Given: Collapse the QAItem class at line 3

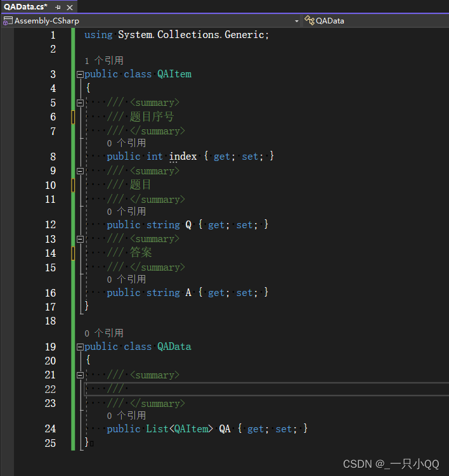Looking at the screenshot, I should 80,74.
